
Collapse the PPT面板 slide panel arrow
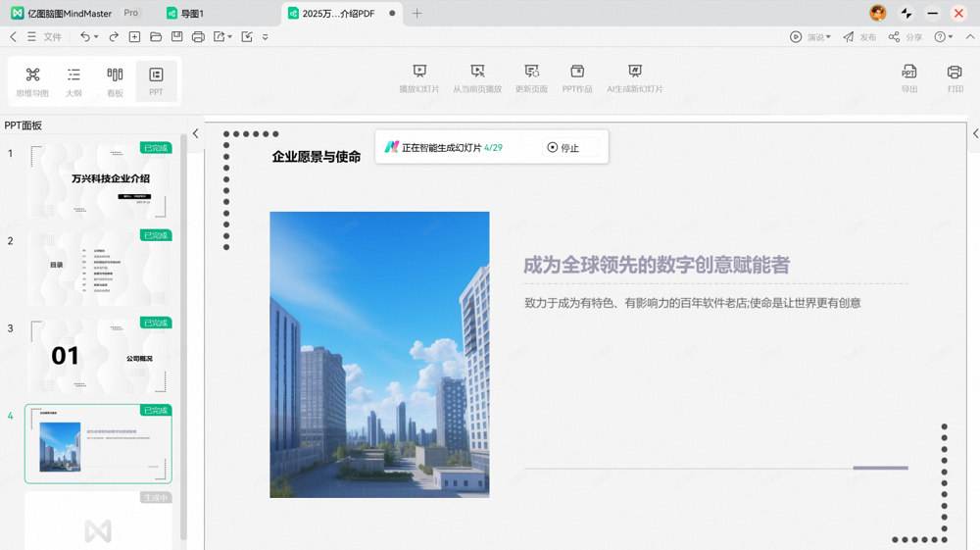195,133
